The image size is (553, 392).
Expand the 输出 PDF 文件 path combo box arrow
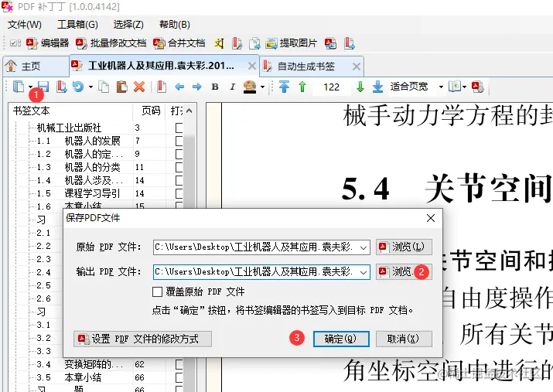pyautogui.click(x=364, y=272)
